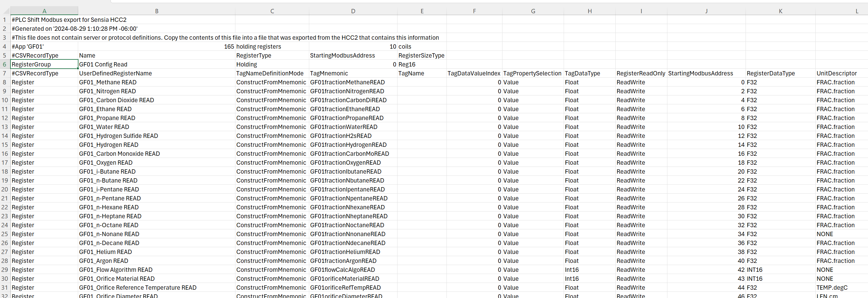
Task: Select the 'Holding' register type cell
Action: tap(246, 64)
